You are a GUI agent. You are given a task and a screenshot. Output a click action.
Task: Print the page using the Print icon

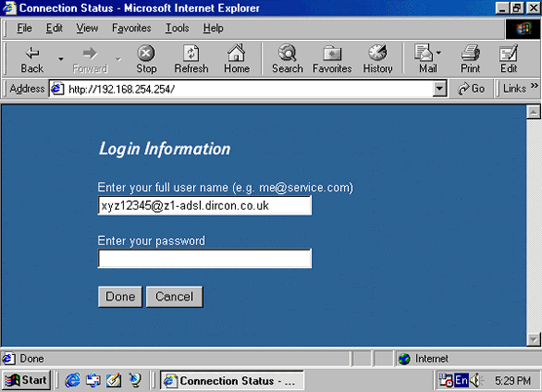point(470,59)
